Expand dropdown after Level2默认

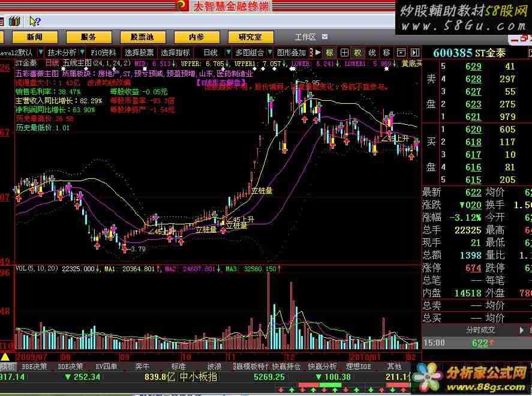41,52
